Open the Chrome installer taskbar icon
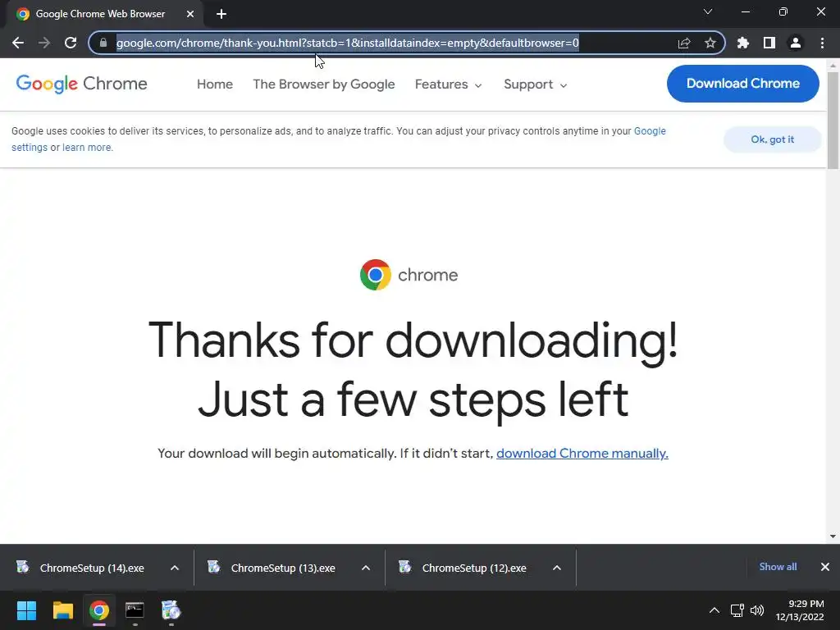Viewport: 840px width, 630px height. (171, 610)
